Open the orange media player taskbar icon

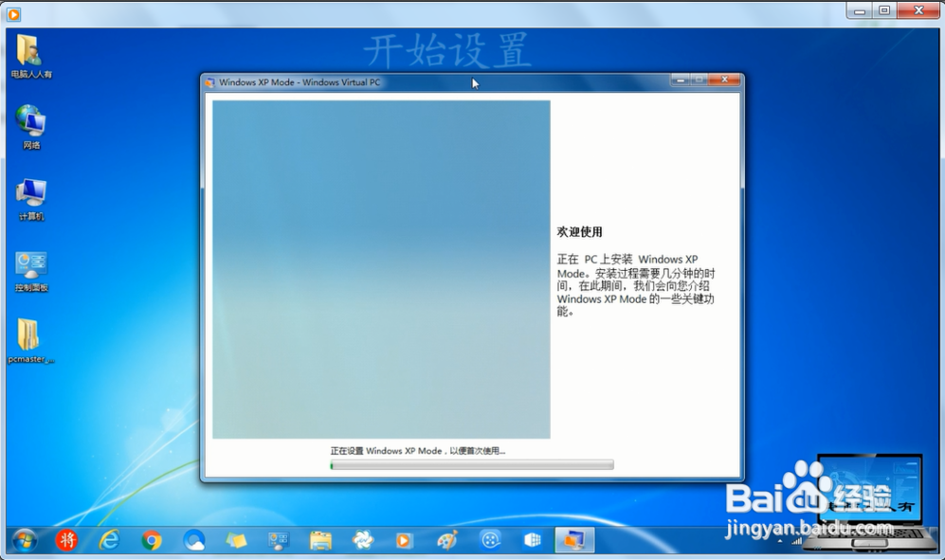tap(403, 541)
